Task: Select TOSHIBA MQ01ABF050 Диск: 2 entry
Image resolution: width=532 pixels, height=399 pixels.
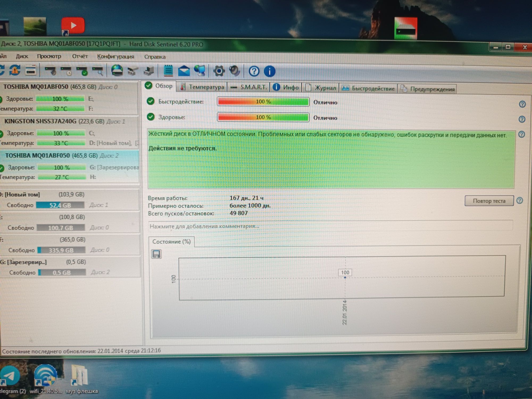Action: point(70,167)
